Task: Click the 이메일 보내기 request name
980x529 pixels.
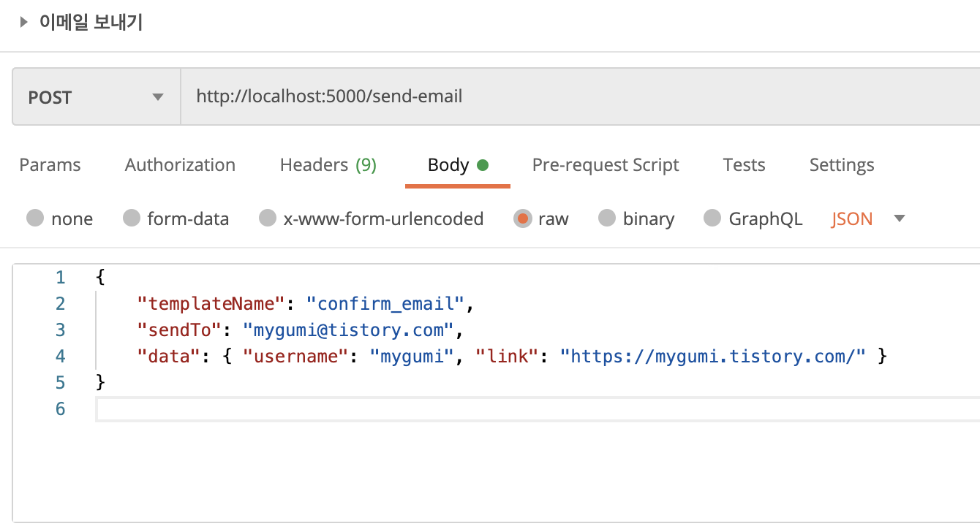Action: 91,23
